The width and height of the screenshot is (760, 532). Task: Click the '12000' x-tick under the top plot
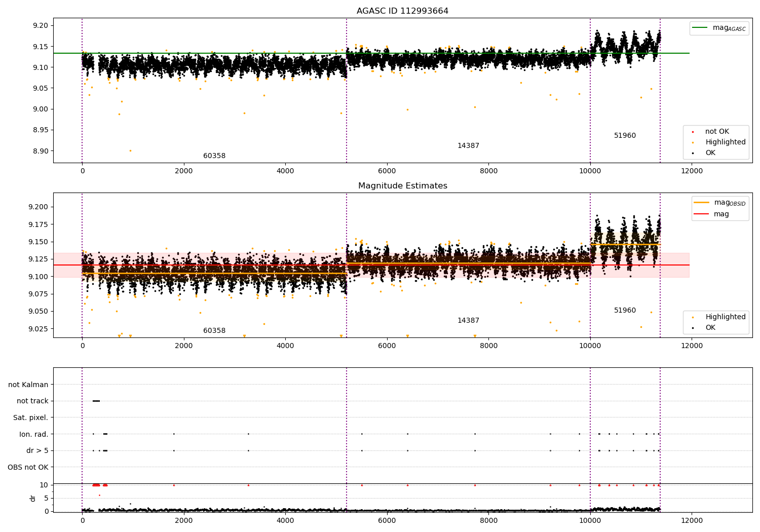tap(692, 171)
